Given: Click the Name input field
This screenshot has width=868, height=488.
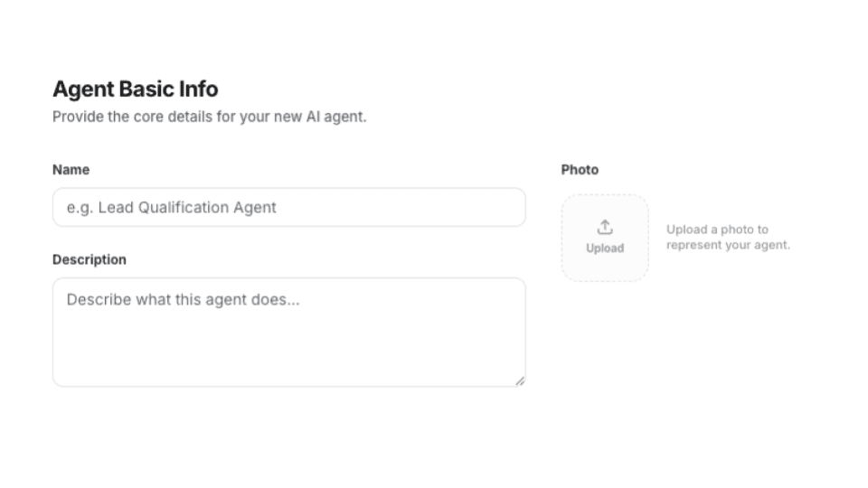Looking at the screenshot, I should [x=288, y=207].
